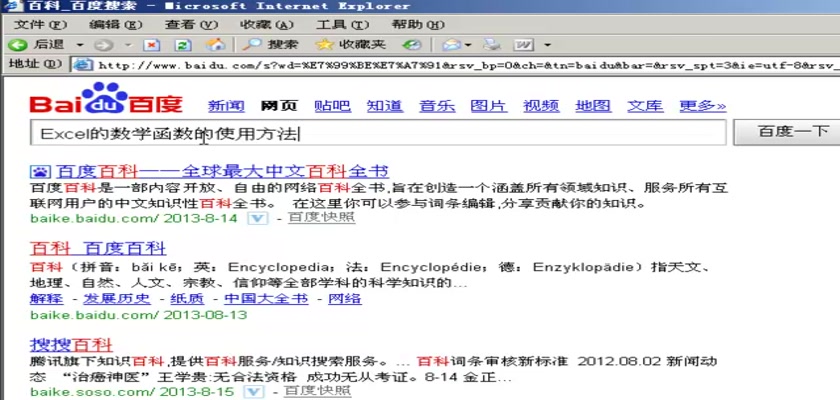Expand the dropdown arrow after 2013-8-14
Image resolution: width=840 pixels, height=400 pixels.
[257, 218]
